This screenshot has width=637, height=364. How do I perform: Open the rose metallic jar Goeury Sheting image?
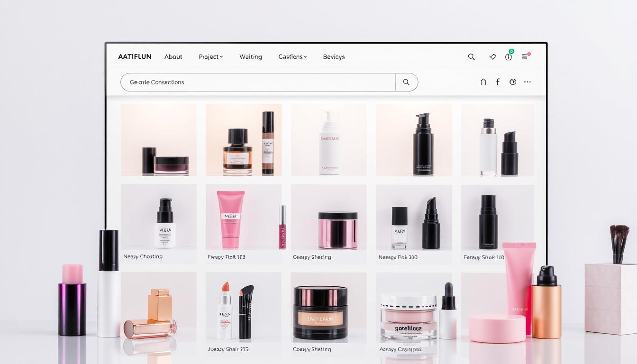click(329, 217)
